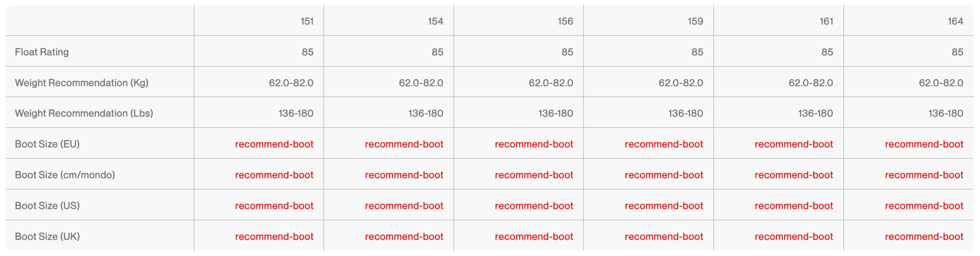Open the US recommend-boot link for size 164
This screenshot has width=980, height=256.
pyautogui.click(x=924, y=206)
